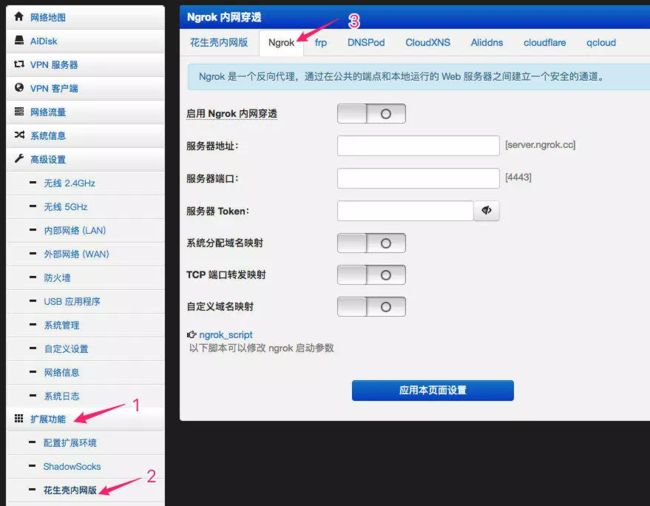The image size is (650, 506).
Task: Switch to the 花生壳内网版 tab
Action: point(219,42)
